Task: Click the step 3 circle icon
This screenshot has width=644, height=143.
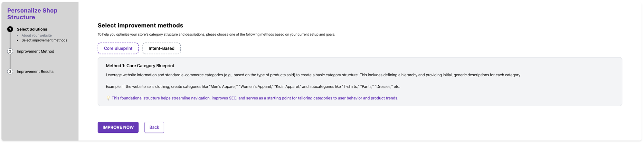Action: [x=10, y=72]
